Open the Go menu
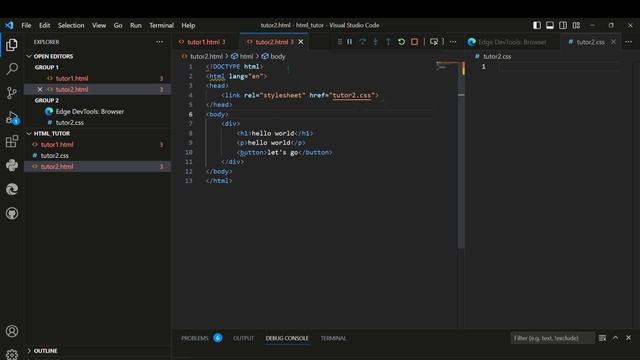The height and width of the screenshot is (360, 640). (x=118, y=25)
